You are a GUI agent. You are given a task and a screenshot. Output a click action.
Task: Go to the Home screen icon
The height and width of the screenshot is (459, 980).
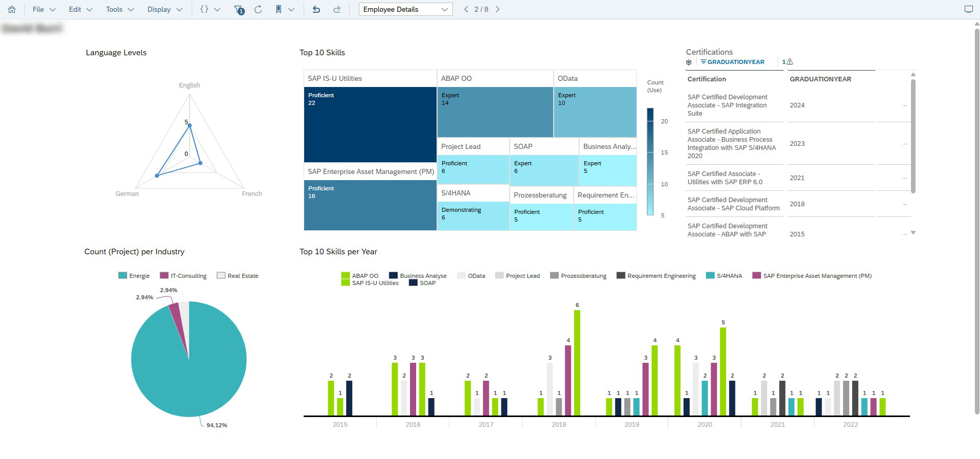(12, 9)
